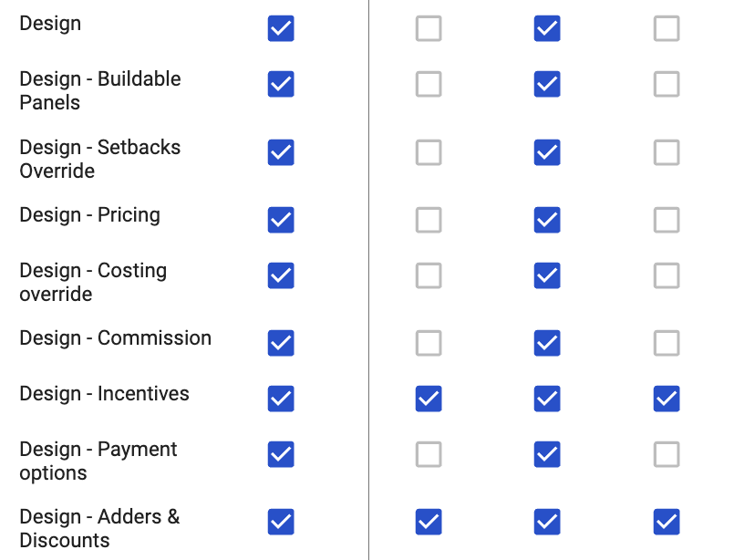Uncheck second-column Design - Adders & Discounts box
This screenshot has height=560, width=744.
429,522
